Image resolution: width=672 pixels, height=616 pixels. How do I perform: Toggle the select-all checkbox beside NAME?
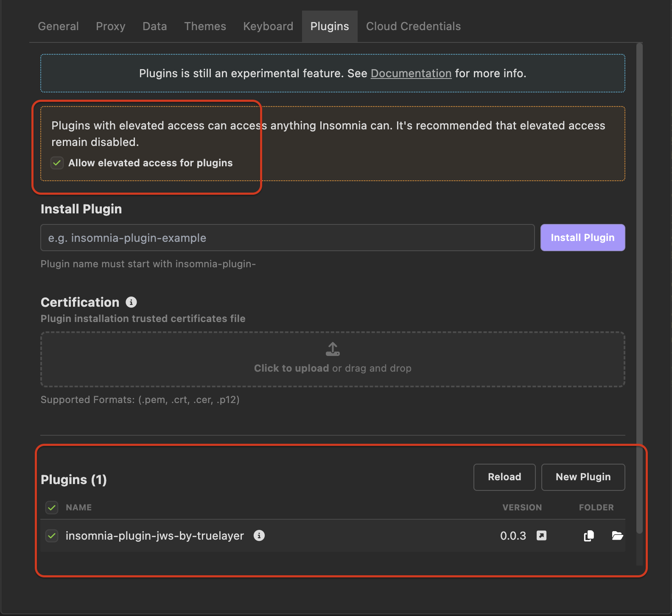tap(52, 507)
